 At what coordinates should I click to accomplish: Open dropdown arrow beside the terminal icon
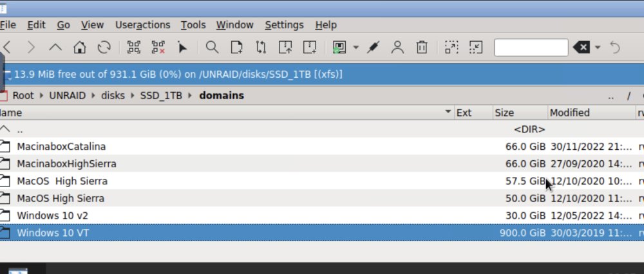click(355, 48)
